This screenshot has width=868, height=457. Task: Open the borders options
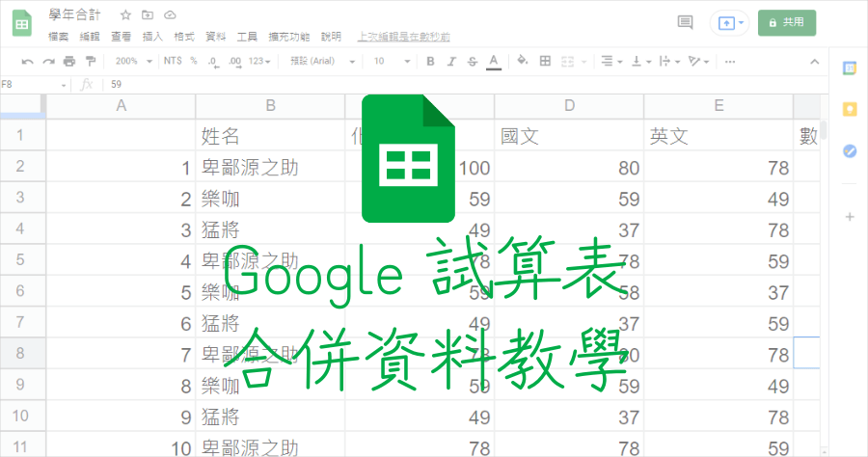tap(545, 61)
